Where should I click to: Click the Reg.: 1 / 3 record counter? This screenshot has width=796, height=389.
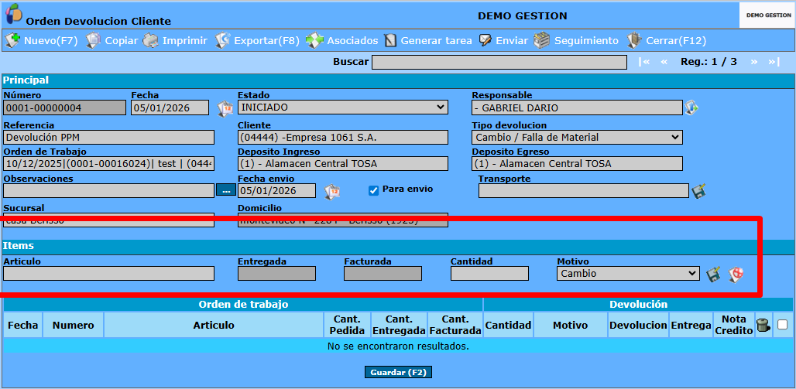tap(709, 62)
